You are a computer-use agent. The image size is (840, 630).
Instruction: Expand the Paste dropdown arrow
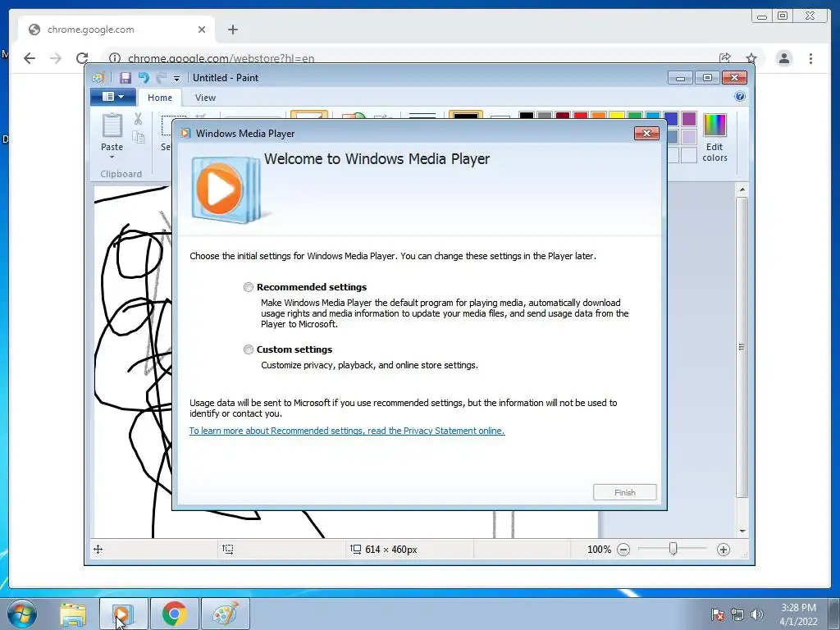pos(112,157)
